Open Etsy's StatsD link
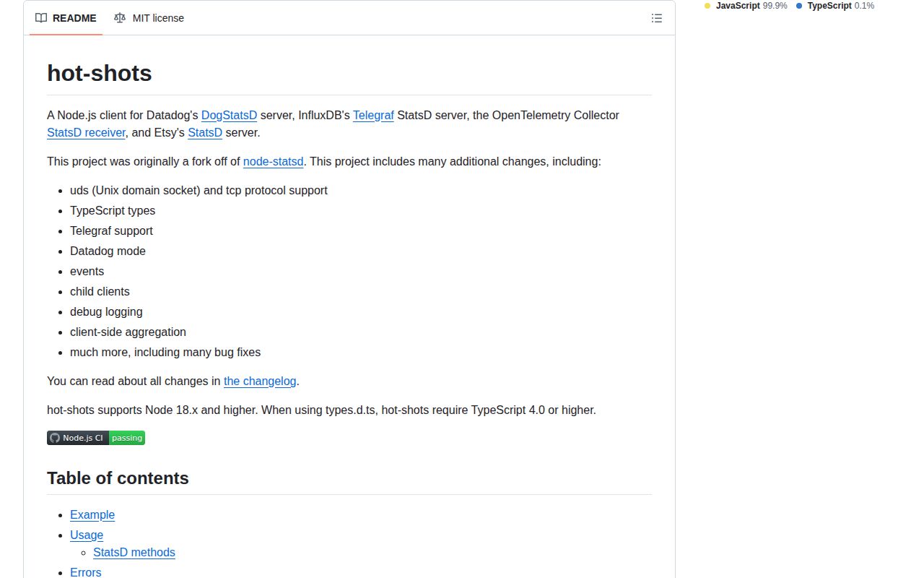This screenshot has width=924, height=578. (x=205, y=132)
